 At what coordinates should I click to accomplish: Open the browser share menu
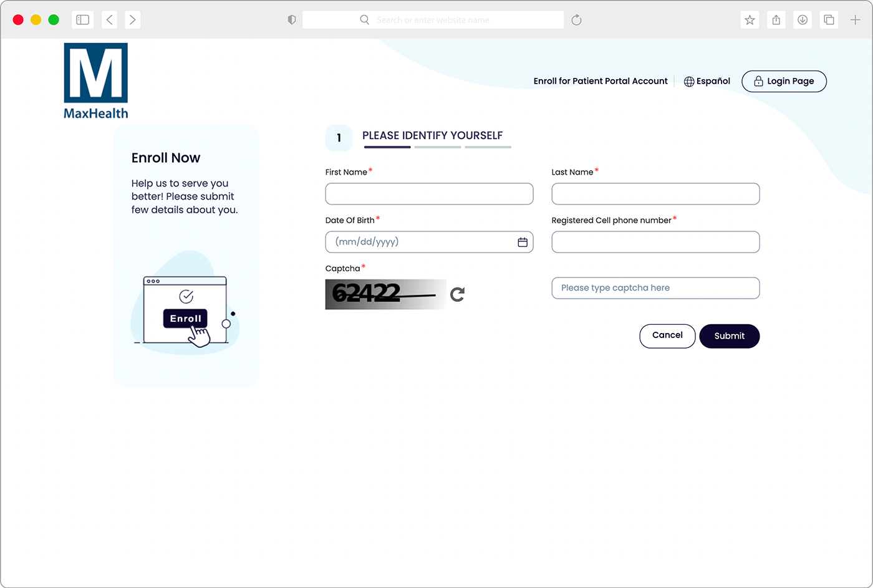(x=776, y=20)
